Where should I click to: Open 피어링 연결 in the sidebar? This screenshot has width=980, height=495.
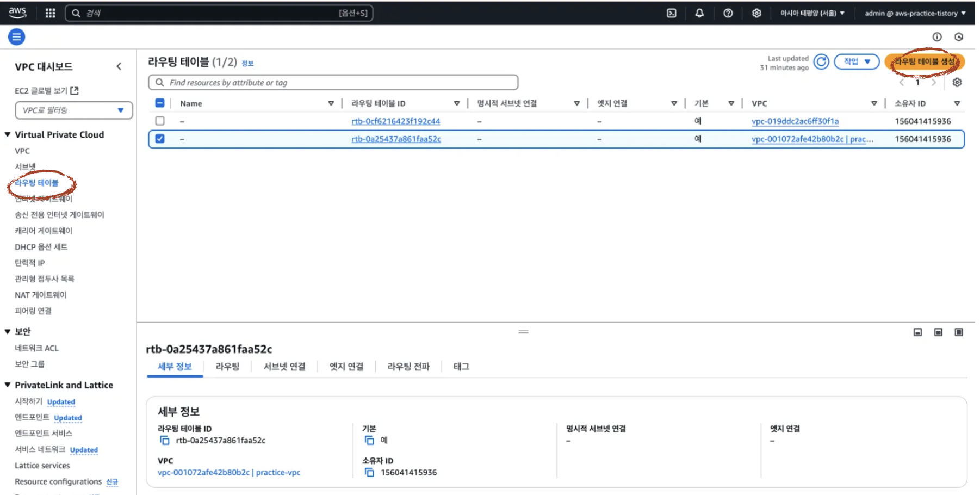pyautogui.click(x=33, y=311)
